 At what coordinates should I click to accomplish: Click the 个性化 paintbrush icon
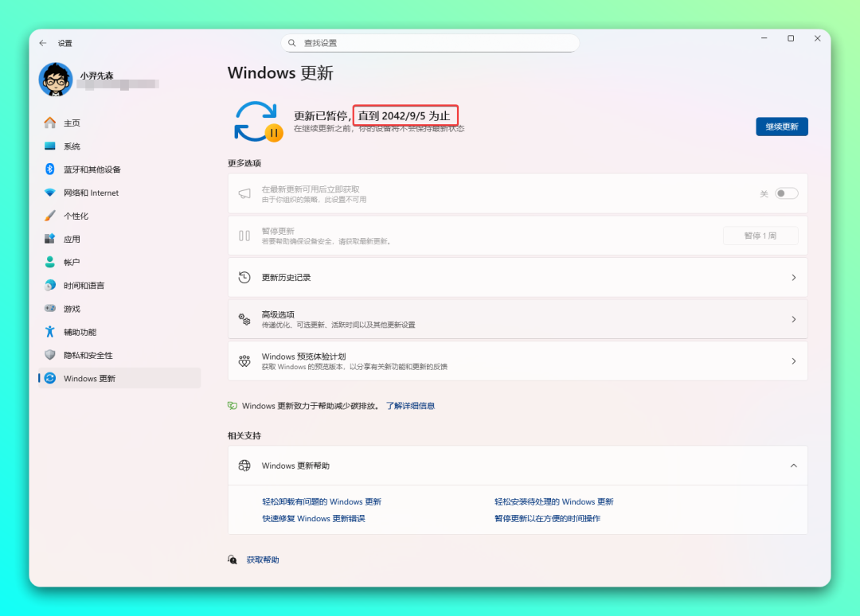pyautogui.click(x=50, y=216)
